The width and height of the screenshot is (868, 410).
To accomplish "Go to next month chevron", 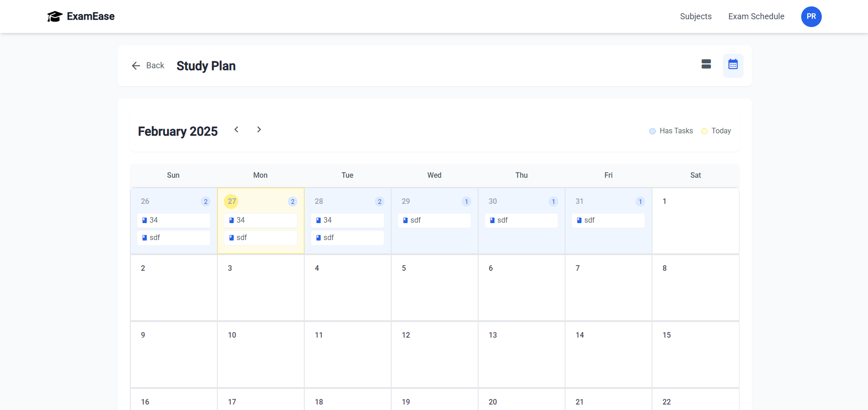I will coord(259,130).
